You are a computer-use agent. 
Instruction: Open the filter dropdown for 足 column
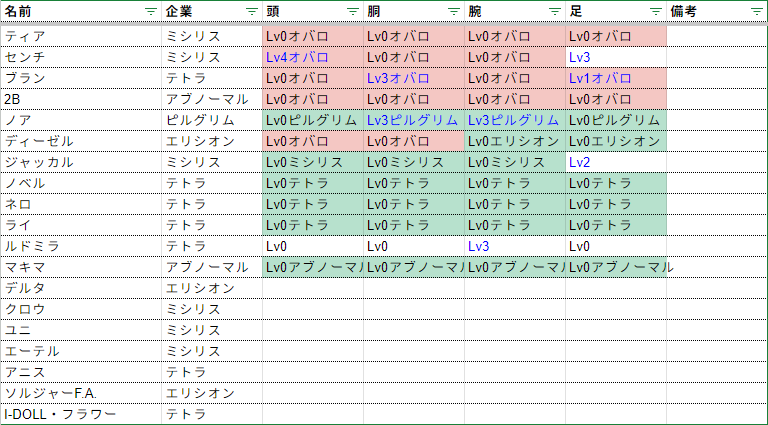click(x=656, y=12)
